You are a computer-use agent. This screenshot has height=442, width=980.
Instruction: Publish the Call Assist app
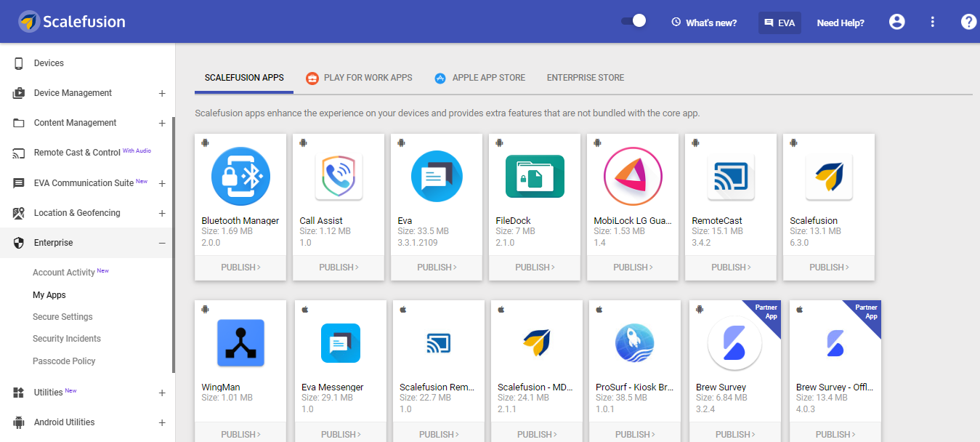coord(339,268)
